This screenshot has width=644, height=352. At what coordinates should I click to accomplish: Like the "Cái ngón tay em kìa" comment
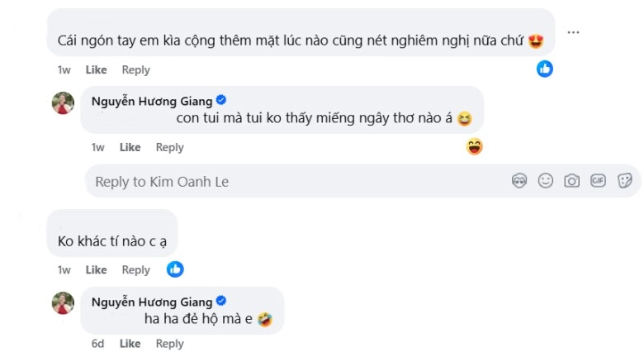click(97, 70)
